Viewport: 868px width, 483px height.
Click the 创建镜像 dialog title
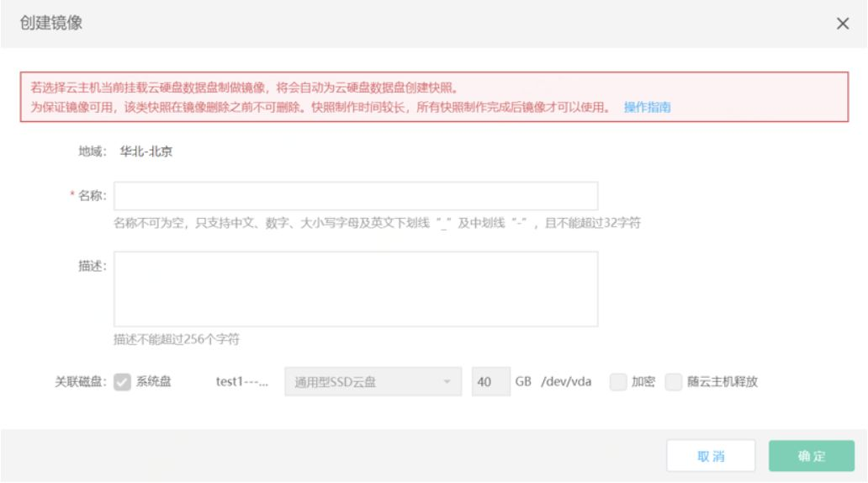pos(51,23)
